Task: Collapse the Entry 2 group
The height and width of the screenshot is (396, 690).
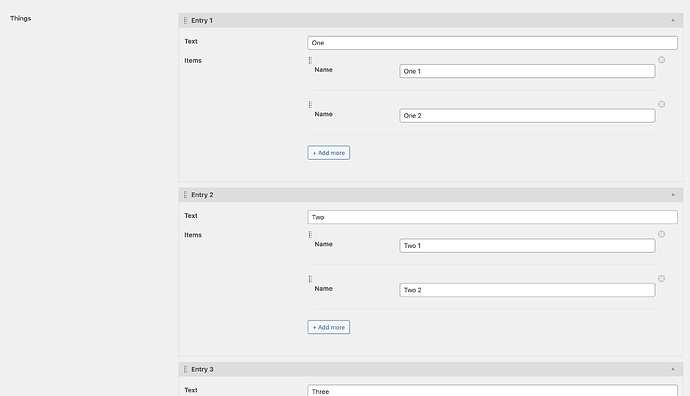Action: (673, 195)
